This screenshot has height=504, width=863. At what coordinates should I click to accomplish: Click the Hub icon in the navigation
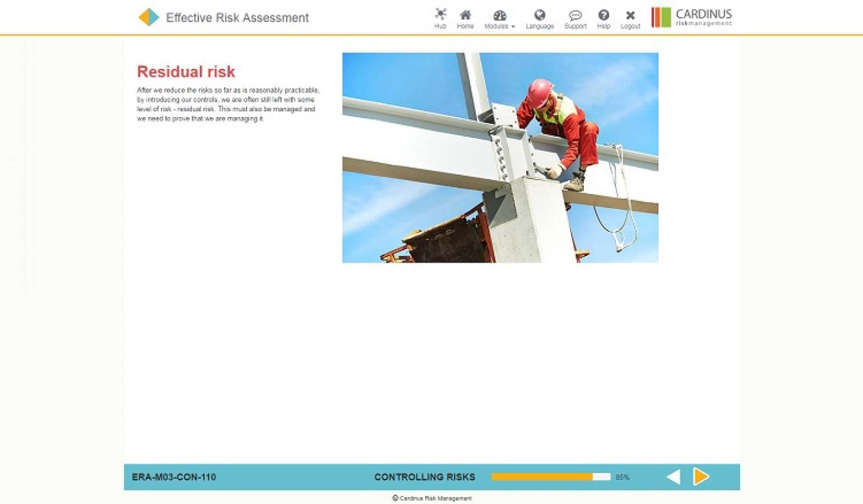(440, 16)
